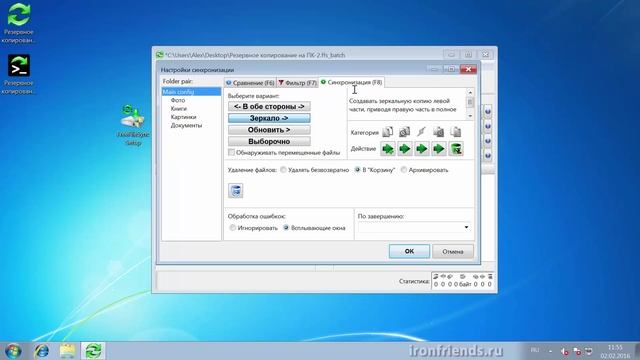
Task: Toggle the action arrow under the second category
Action: (404, 149)
